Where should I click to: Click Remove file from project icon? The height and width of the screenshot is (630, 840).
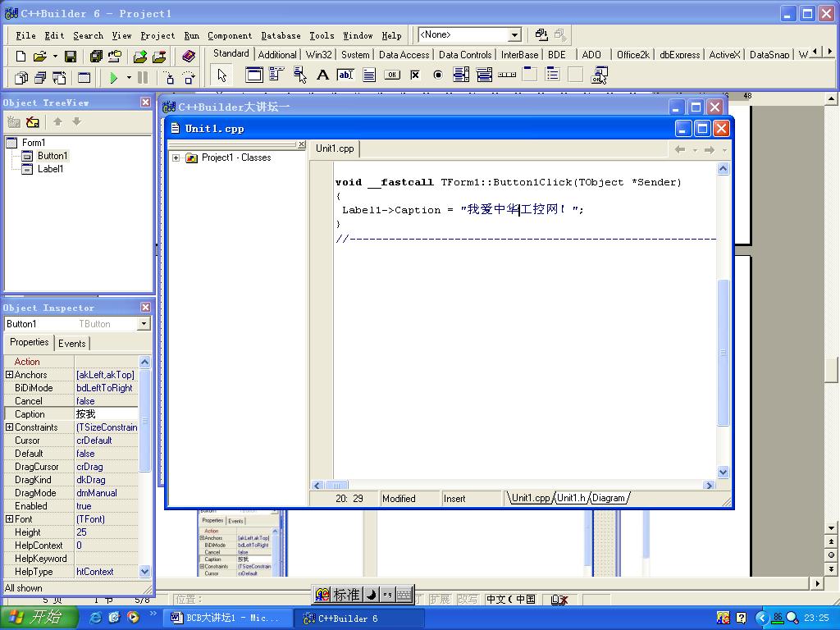(x=159, y=56)
